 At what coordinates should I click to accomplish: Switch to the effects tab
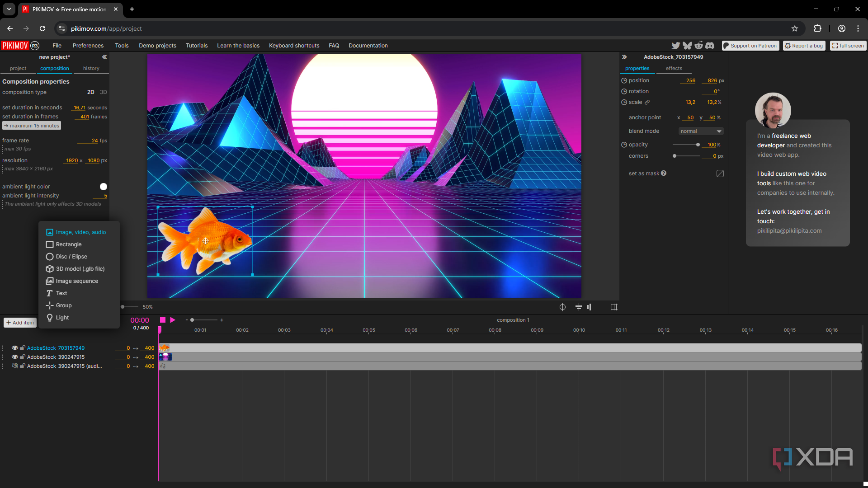point(674,69)
